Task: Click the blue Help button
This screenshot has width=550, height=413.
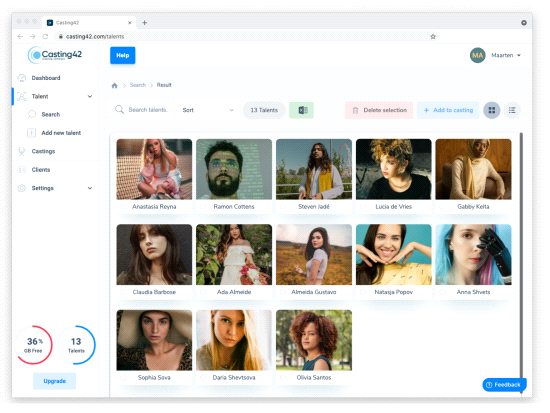Action: point(123,55)
